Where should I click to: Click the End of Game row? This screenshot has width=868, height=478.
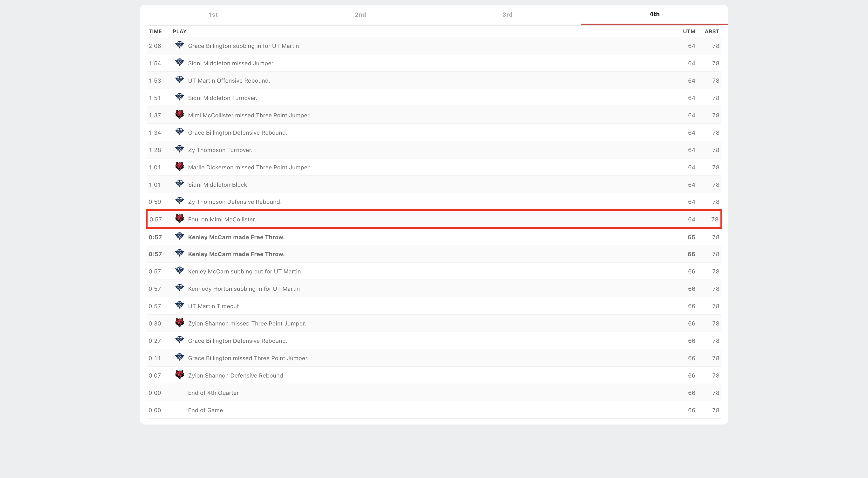pos(205,410)
